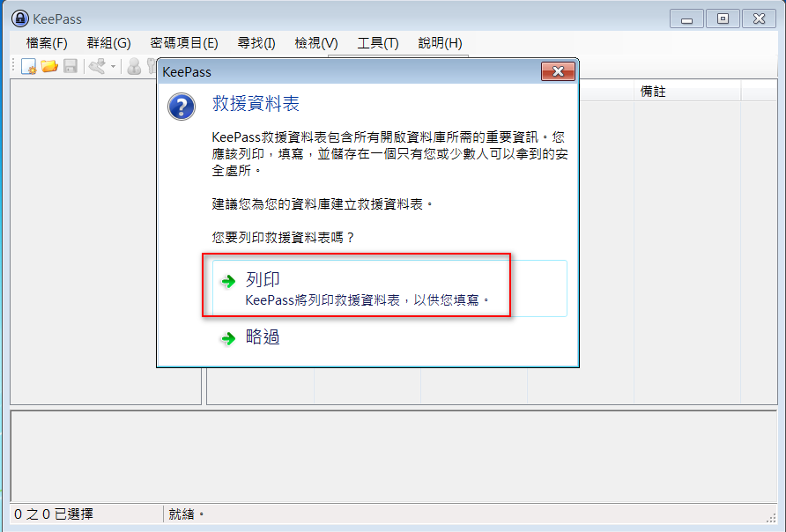786x532 pixels.
Task: Click the KeePass lock icon in title bar
Action: coord(20,19)
